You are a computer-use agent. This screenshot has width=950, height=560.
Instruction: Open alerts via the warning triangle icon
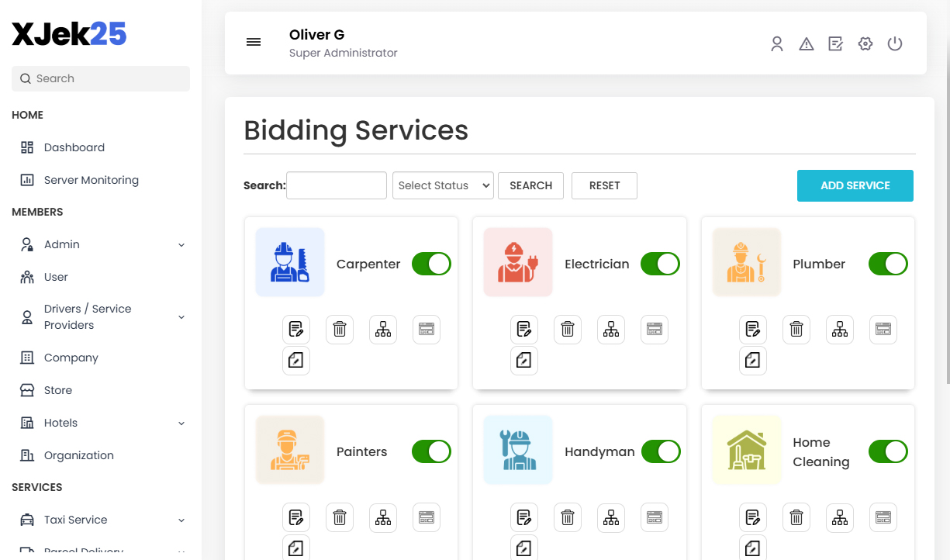pyautogui.click(x=806, y=43)
